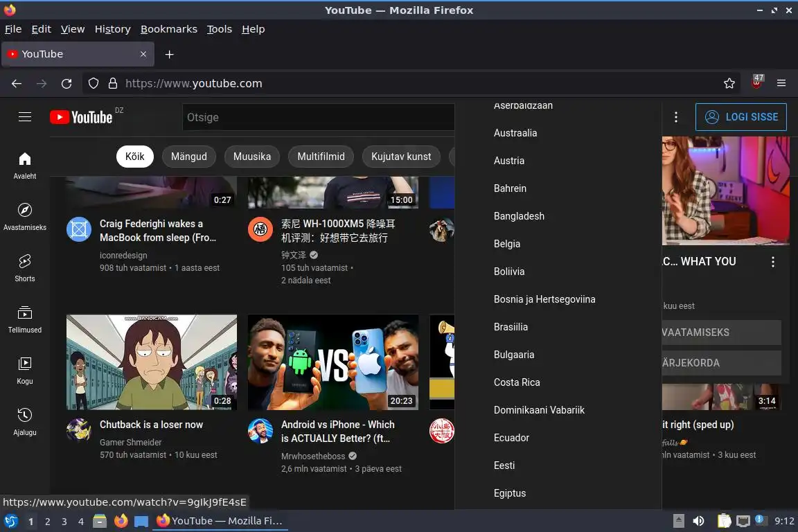Bookmark this page with star icon
The image size is (798, 532).
click(729, 84)
